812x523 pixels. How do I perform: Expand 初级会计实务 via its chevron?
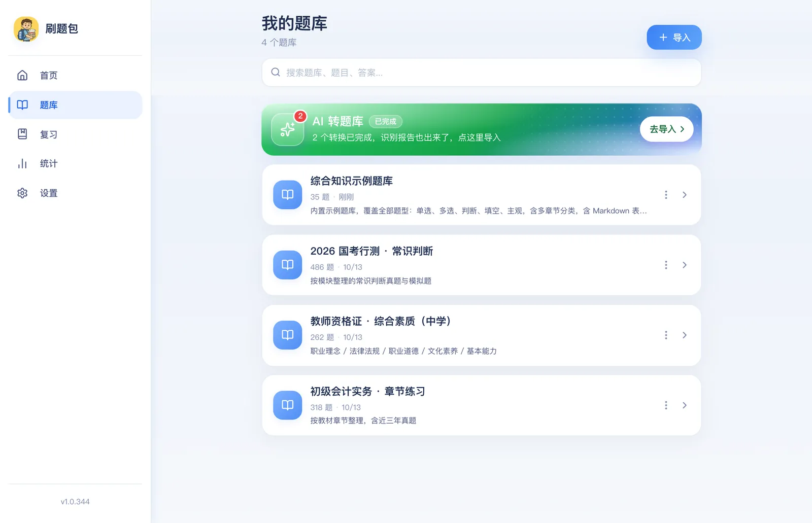point(685,405)
